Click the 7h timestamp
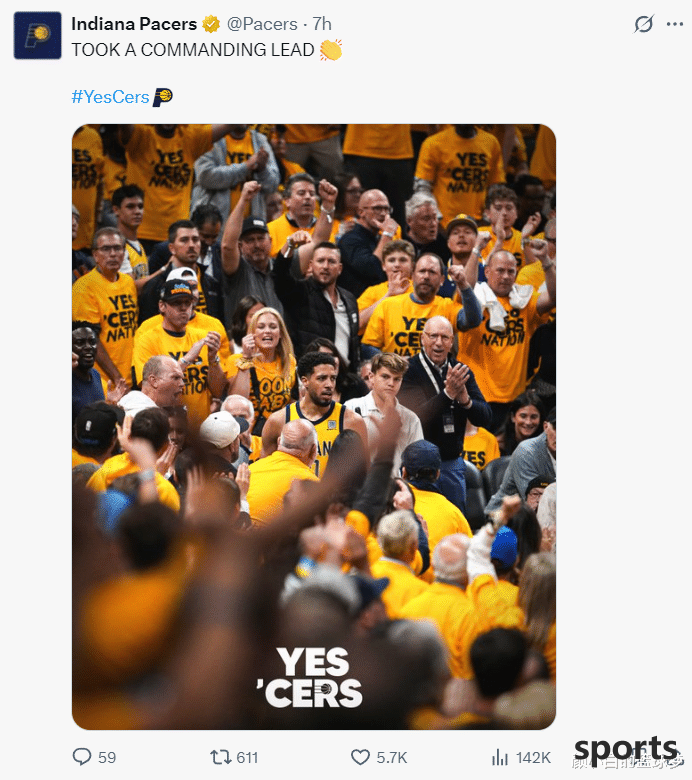This screenshot has width=692, height=780. point(322,24)
